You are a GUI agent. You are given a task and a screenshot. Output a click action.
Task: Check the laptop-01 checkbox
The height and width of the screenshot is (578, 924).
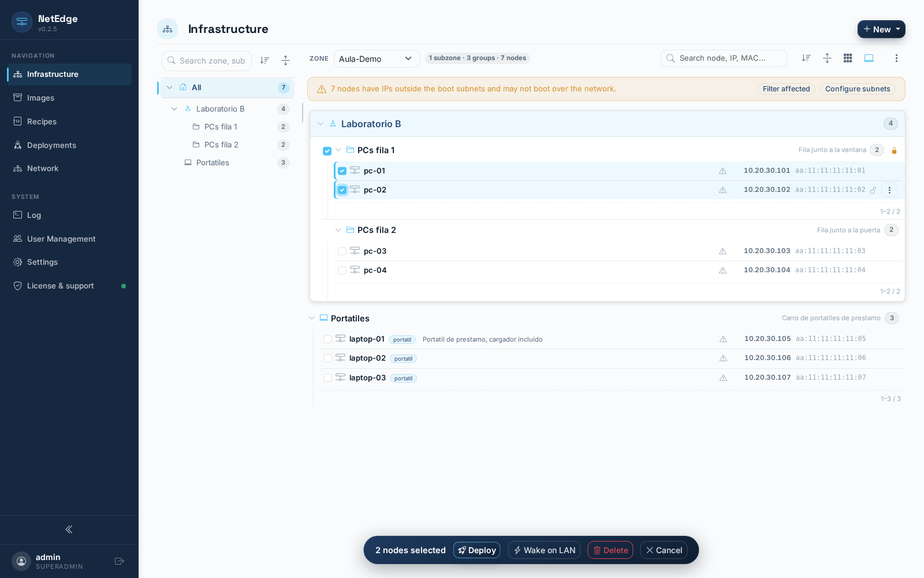point(327,339)
